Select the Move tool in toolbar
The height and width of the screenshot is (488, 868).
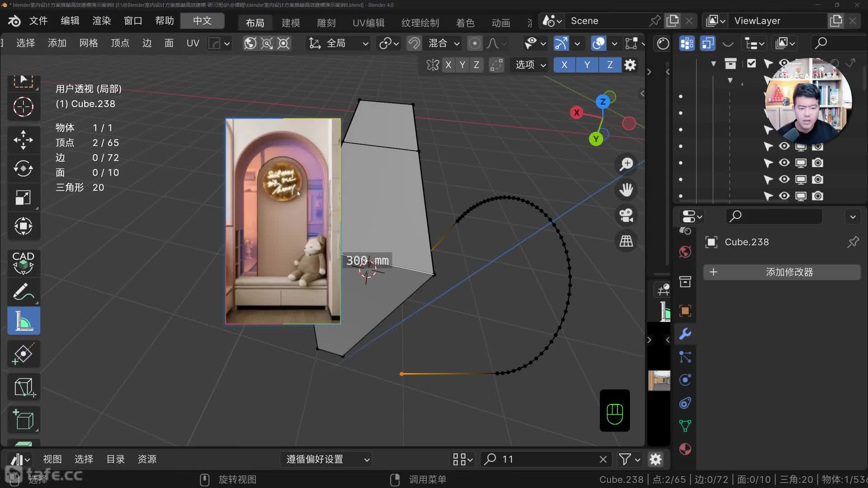[x=23, y=140]
